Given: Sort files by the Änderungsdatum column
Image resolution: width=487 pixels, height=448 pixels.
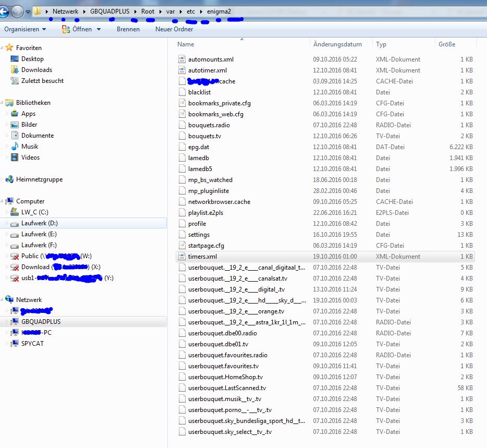Looking at the screenshot, I should click(337, 44).
